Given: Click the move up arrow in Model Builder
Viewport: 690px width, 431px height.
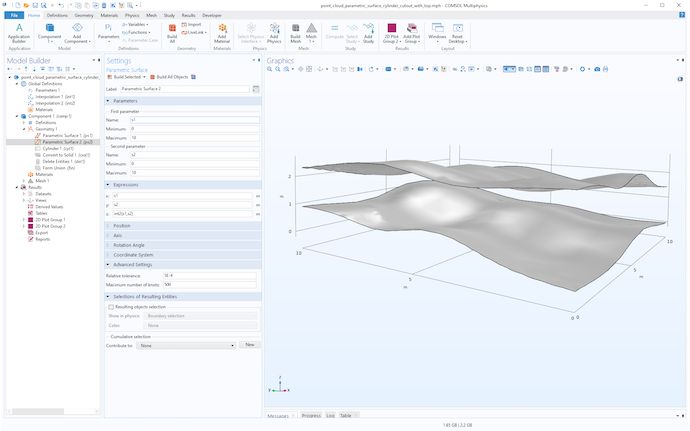Looking at the screenshot, I should point(26,69).
